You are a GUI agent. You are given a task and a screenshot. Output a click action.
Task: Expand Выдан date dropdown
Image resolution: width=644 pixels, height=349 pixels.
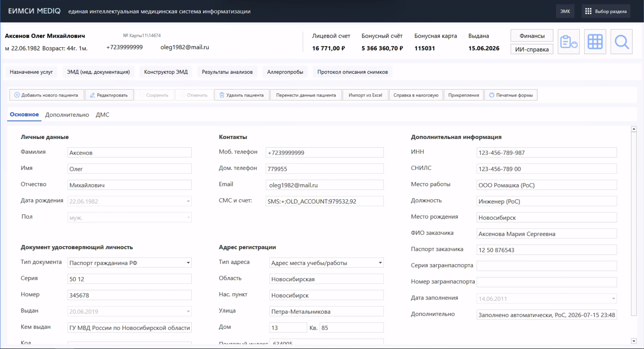(188, 312)
